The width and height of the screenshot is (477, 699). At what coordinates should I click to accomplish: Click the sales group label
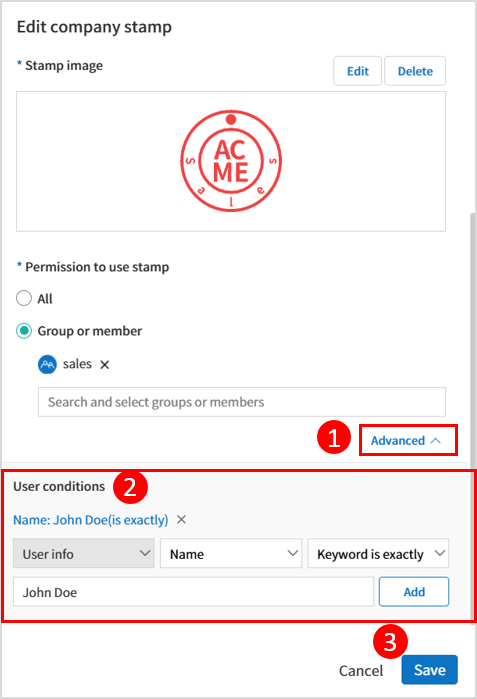[x=77, y=364]
